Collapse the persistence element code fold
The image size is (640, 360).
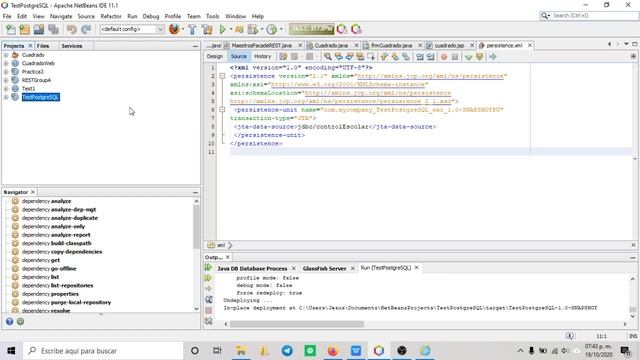(222, 76)
